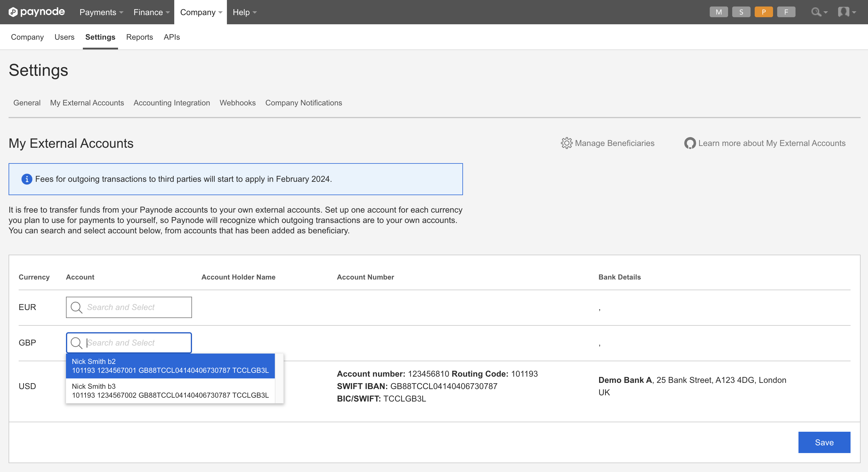Open the search magnifier in the top bar
868x472 pixels.
(819, 12)
